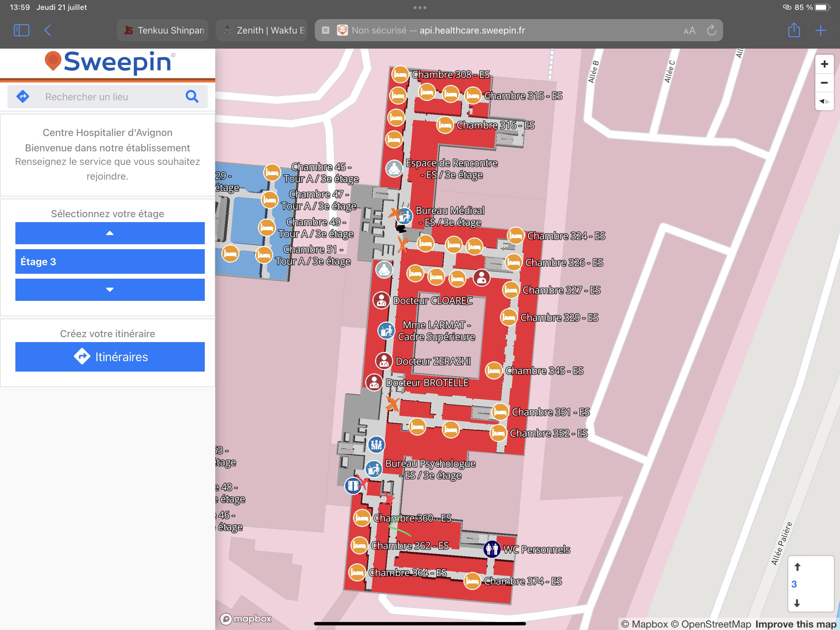Switch to the Tenkuu Shinpan tab
Screen dimensions: 840x630
(163, 30)
